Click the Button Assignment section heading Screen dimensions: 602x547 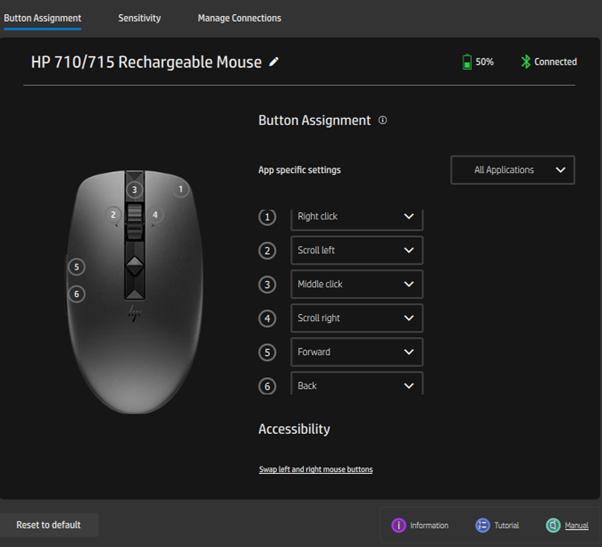314,120
